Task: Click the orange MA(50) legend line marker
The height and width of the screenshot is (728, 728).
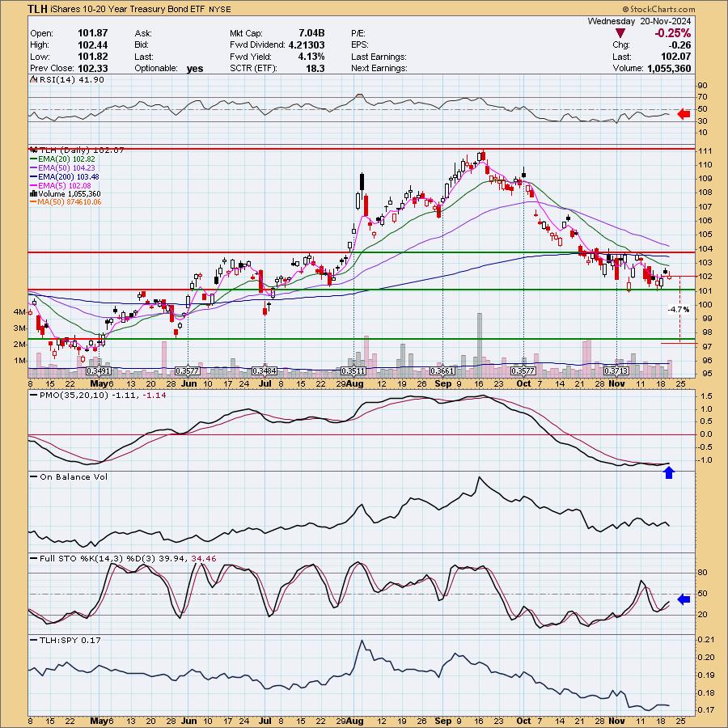Action: (33, 202)
